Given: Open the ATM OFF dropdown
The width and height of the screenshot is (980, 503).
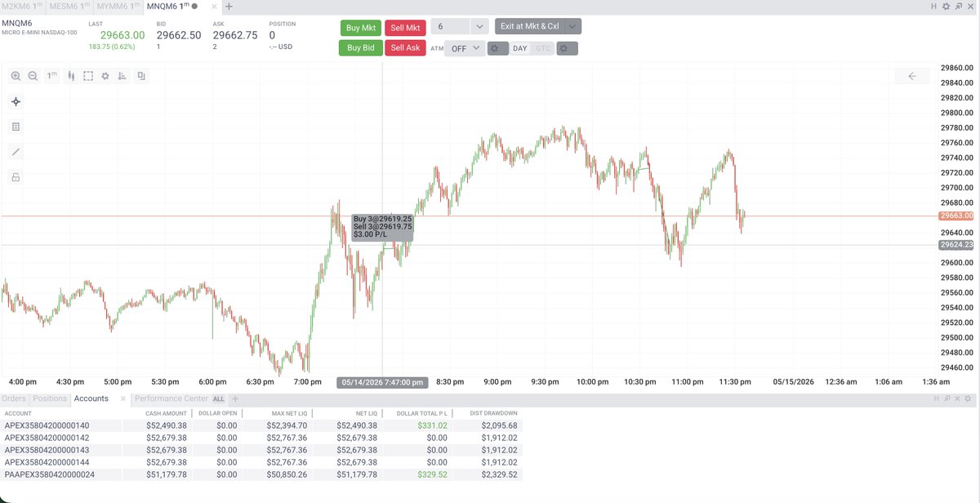Looking at the screenshot, I should click(465, 48).
